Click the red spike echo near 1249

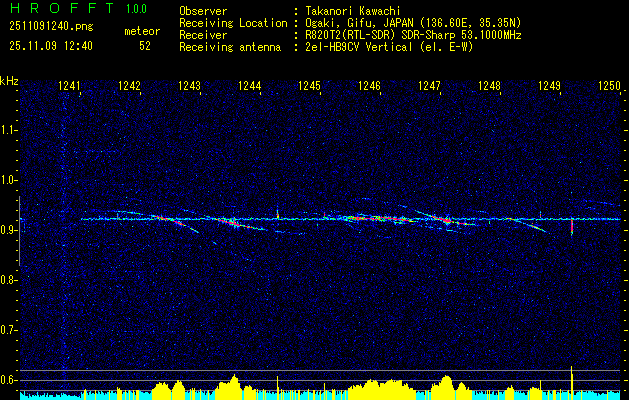click(572, 228)
